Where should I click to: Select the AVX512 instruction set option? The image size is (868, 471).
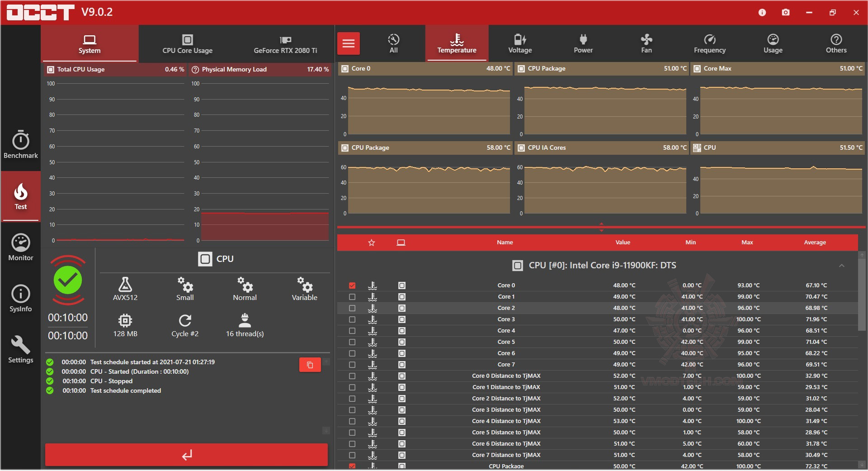[125, 289]
